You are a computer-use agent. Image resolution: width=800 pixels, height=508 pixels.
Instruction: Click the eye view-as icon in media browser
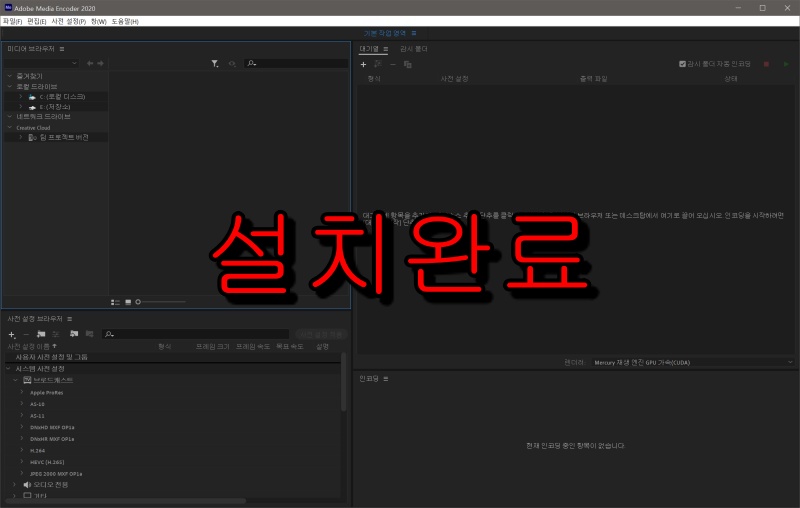232,63
